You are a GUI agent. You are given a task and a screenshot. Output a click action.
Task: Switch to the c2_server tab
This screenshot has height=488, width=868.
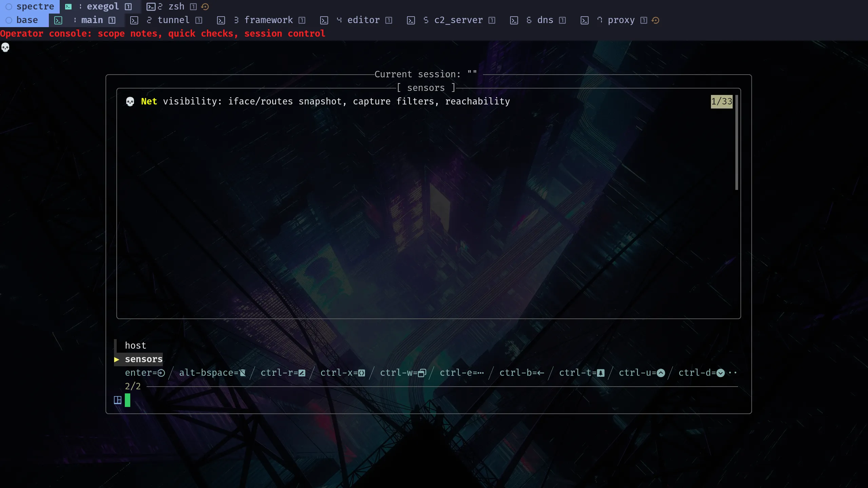pos(458,20)
